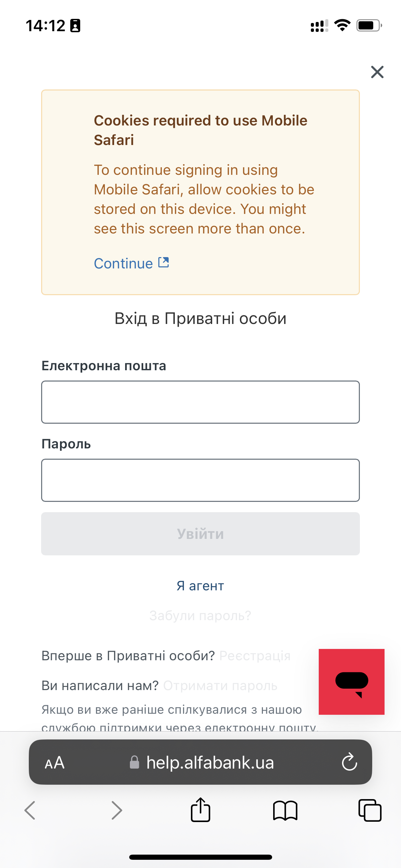Open the Safari share sheet
Image resolution: width=401 pixels, height=868 pixels.
click(x=200, y=810)
